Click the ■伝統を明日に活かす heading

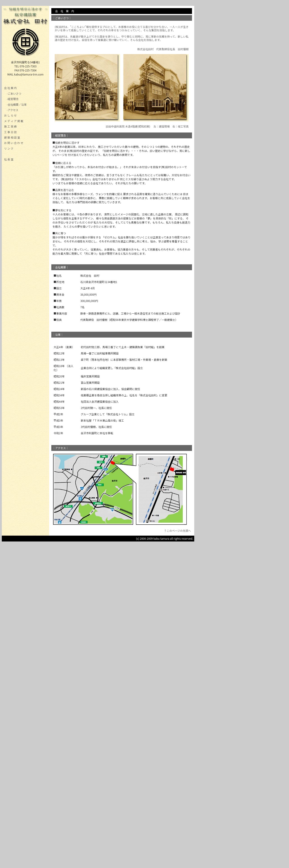pos(66,143)
